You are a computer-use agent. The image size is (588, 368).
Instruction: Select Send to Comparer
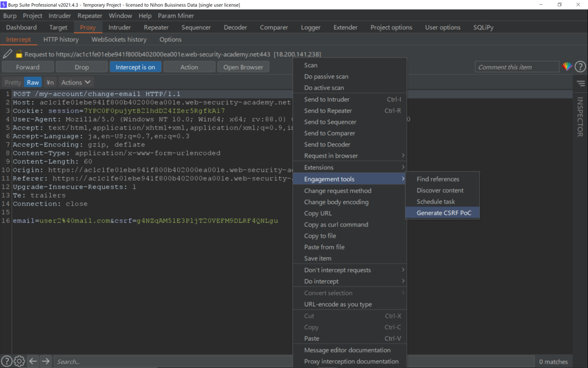point(350,133)
